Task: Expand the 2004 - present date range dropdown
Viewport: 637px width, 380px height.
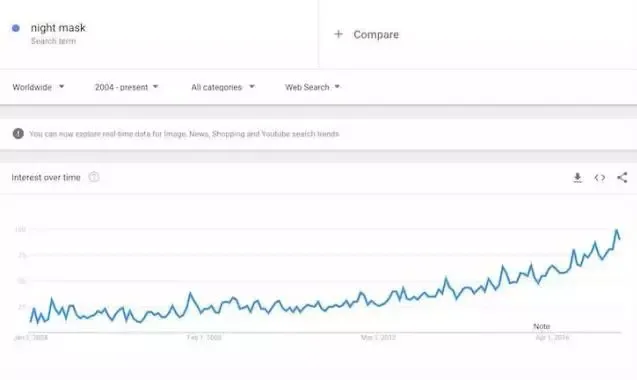Action: (126, 87)
